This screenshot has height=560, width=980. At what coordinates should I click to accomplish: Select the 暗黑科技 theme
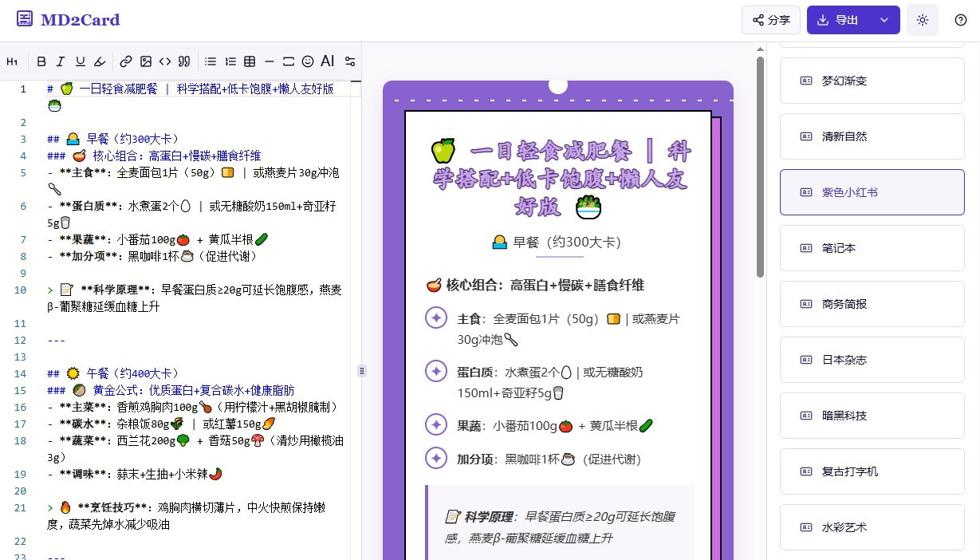(872, 416)
